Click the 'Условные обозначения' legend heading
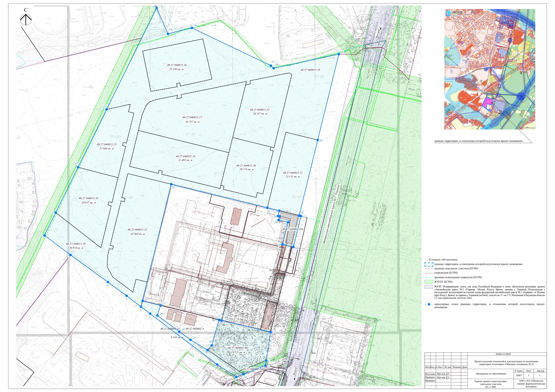This screenshot has height=392, width=555. [443, 259]
